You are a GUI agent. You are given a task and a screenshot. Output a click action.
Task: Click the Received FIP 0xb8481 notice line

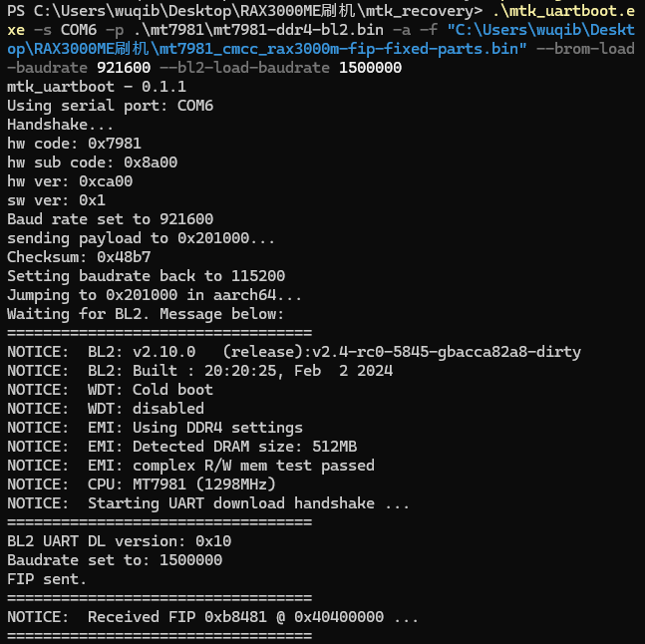(x=212, y=617)
